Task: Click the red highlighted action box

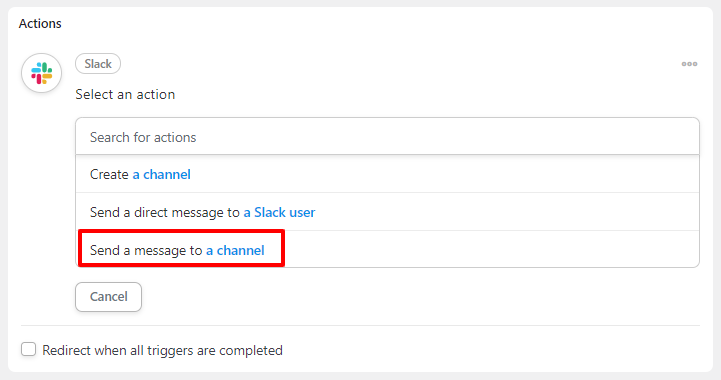Action: [181, 248]
